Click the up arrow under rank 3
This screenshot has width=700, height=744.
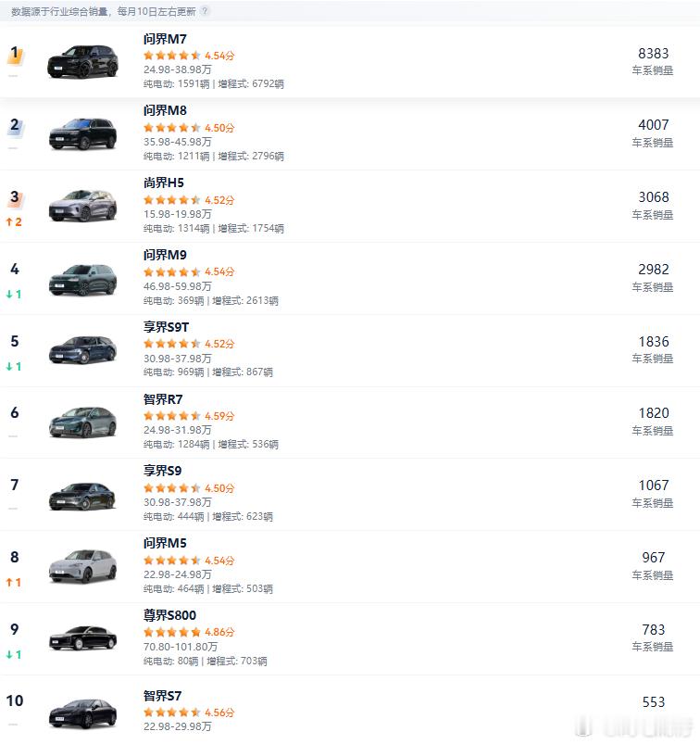(x=9, y=222)
